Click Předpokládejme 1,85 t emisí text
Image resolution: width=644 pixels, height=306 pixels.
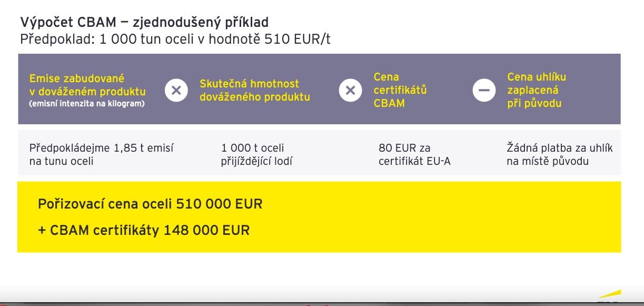coord(102,154)
